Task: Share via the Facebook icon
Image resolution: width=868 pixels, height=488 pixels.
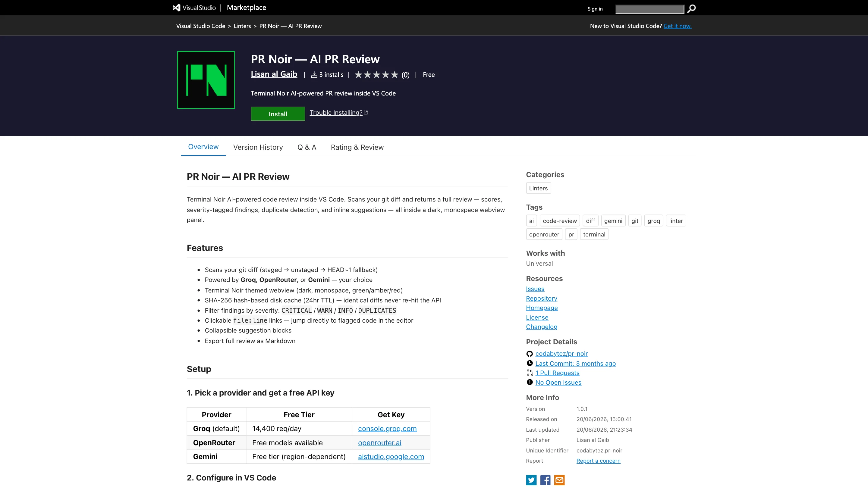Action: pos(545,480)
